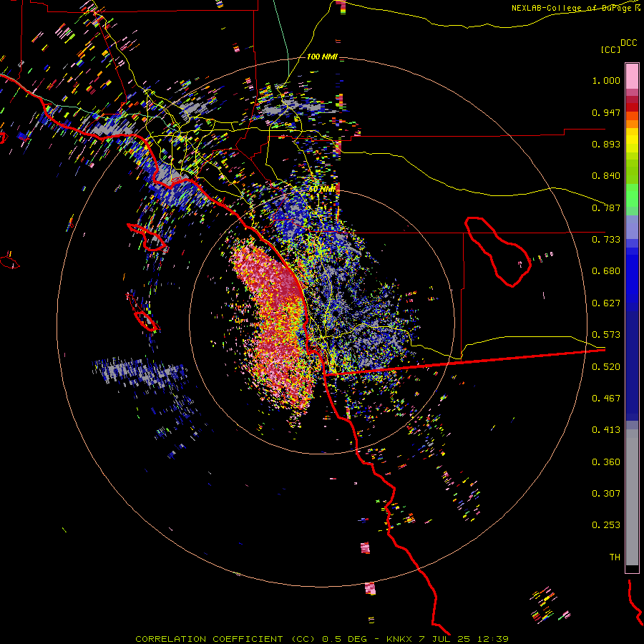Click the 0.893 scale value
This screenshot has height=644, width=644.
click(606, 144)
